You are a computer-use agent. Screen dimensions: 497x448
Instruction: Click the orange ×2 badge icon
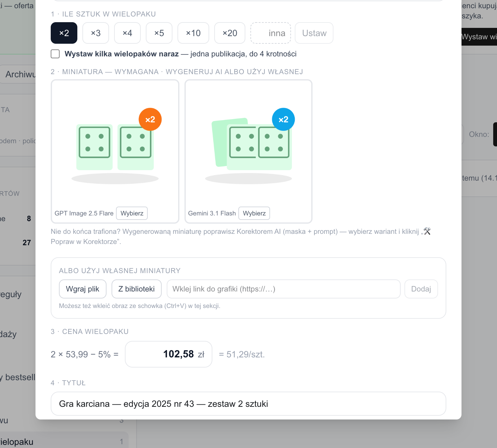tap(150, 119)
